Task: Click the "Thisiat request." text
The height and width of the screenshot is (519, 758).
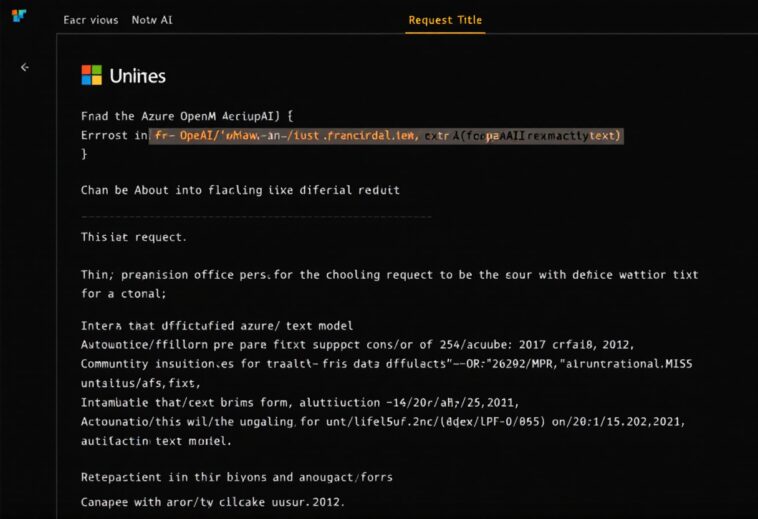Action: tap(133, 238)
